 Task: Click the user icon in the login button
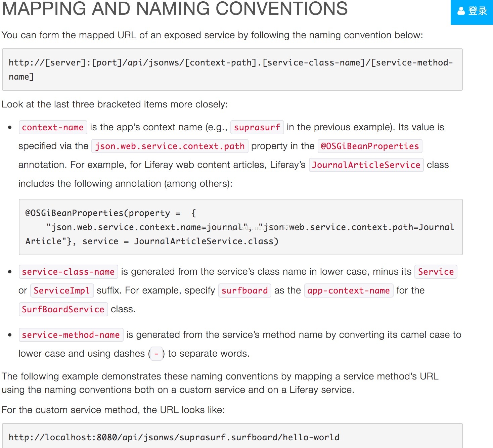461,11
